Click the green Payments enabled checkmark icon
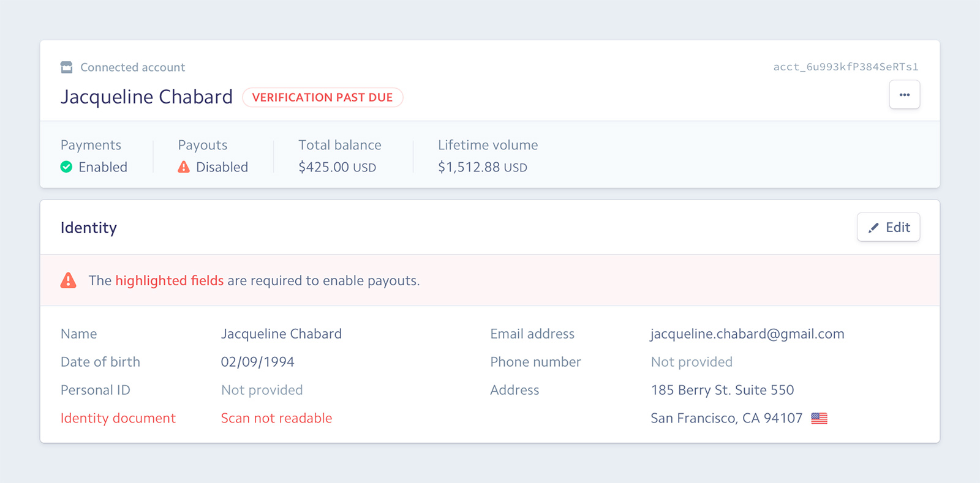 [x=66, y=167]
